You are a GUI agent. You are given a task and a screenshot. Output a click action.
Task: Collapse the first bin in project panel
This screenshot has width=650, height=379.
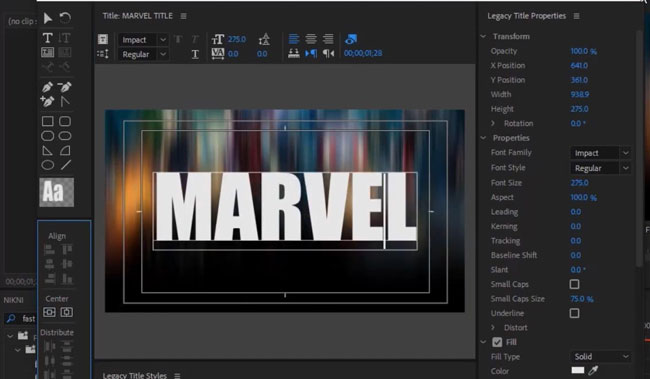tap(10, 335)
